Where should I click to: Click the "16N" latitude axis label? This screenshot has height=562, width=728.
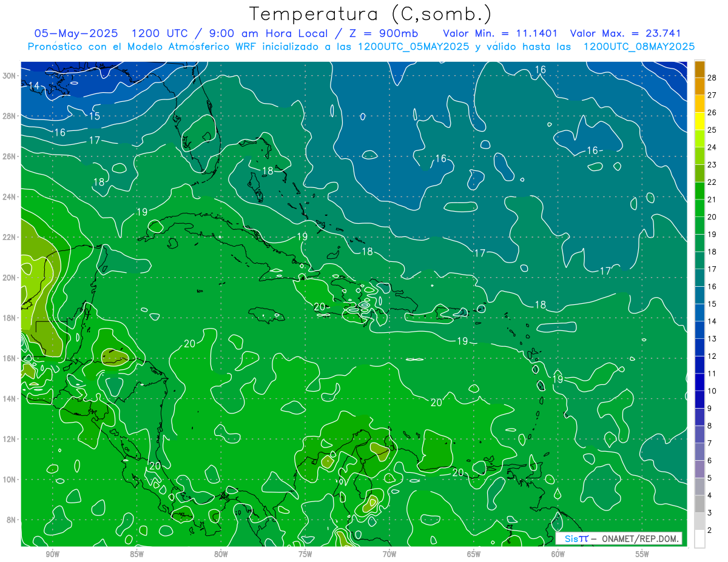pos(10,358)
